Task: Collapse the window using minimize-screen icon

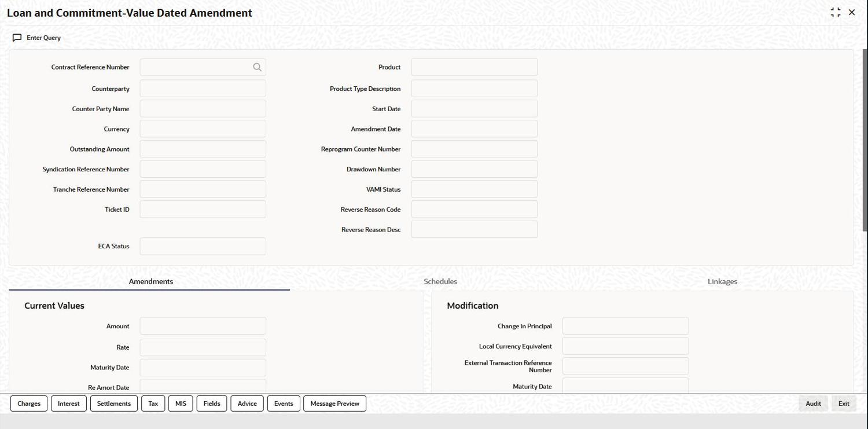Action: (835, 12)
